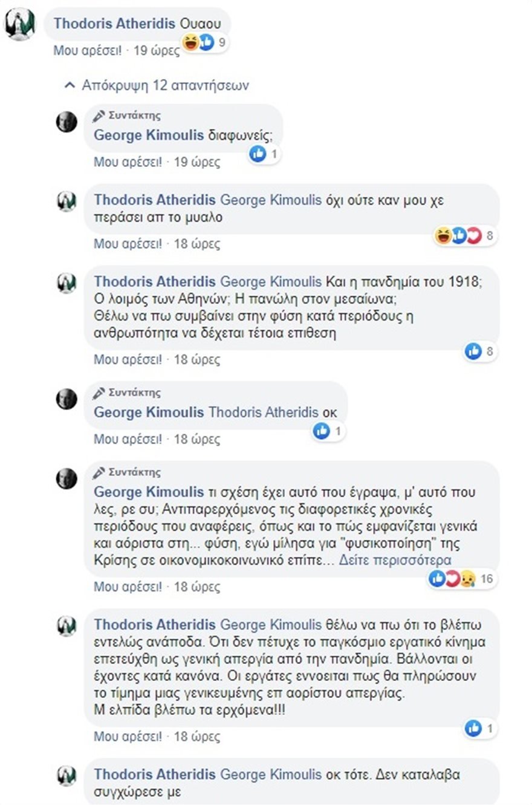532x805 pixels.
Task: Open Thodoris Atheridis profile picture beside Ουαου comment
Action: 20,25
